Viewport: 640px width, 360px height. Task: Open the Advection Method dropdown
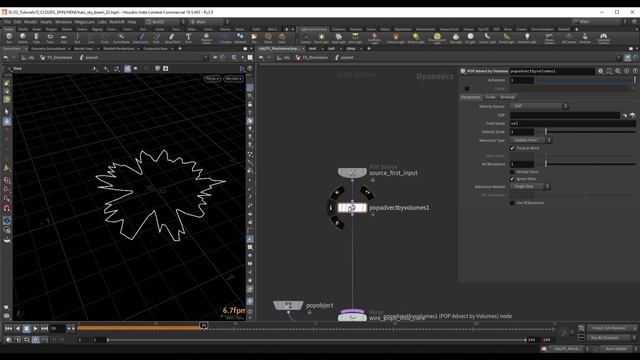[x=530, y=187]
